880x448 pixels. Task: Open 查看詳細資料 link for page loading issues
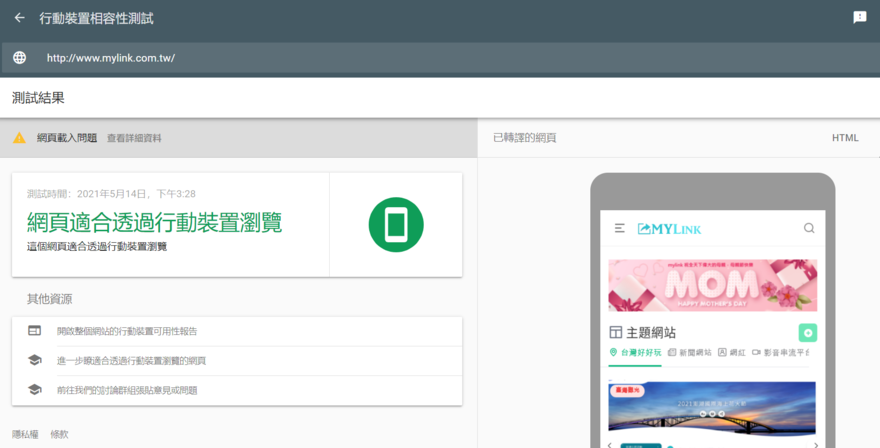tap(134, 138)
